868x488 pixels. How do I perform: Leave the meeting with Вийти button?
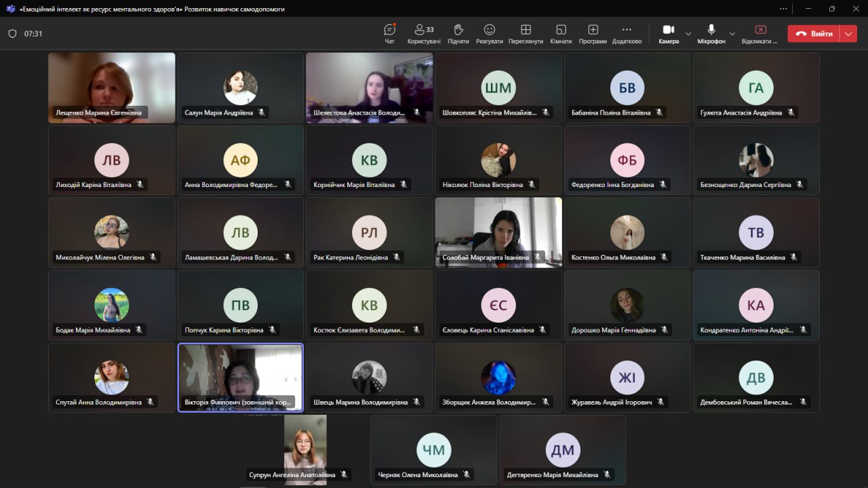[x=814, y=33]
